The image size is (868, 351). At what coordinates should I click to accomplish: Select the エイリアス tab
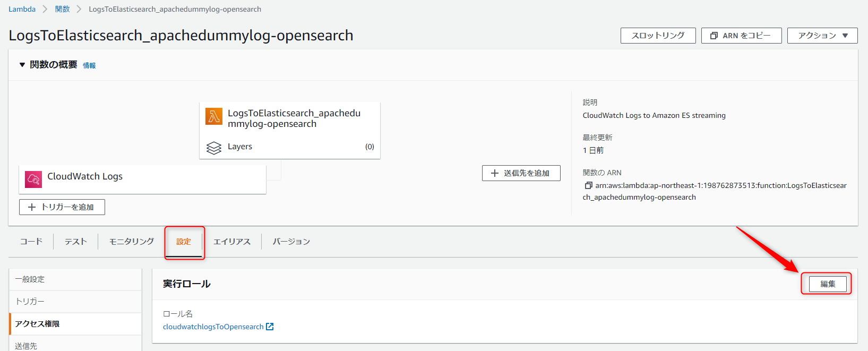coord(232,242)
